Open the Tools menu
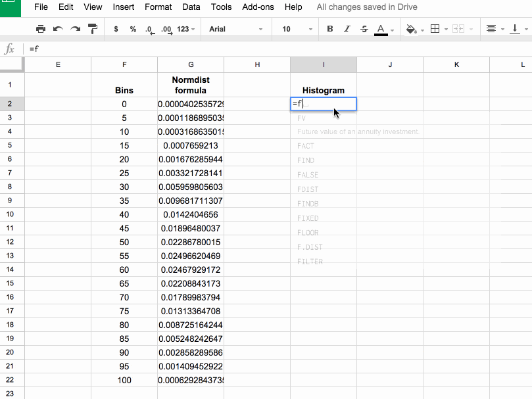Viewport: 532px width, 399px height. [x=221, y=7]
